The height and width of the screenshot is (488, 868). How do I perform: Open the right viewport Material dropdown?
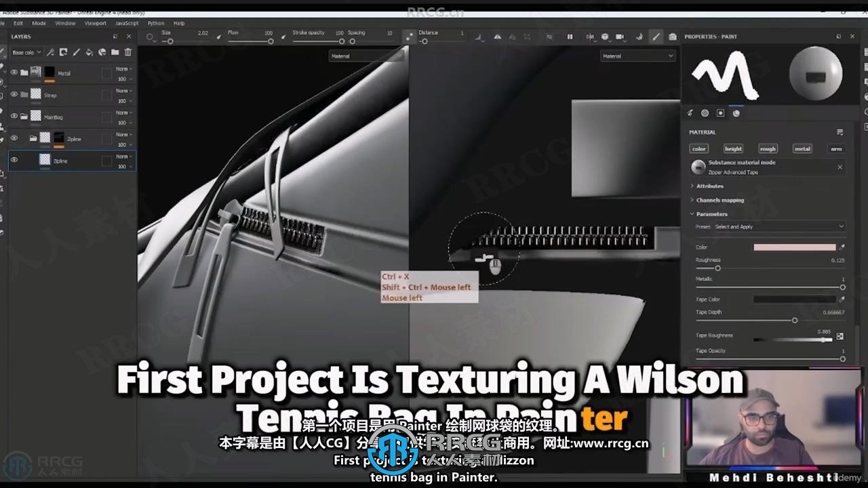coord(637,56)
